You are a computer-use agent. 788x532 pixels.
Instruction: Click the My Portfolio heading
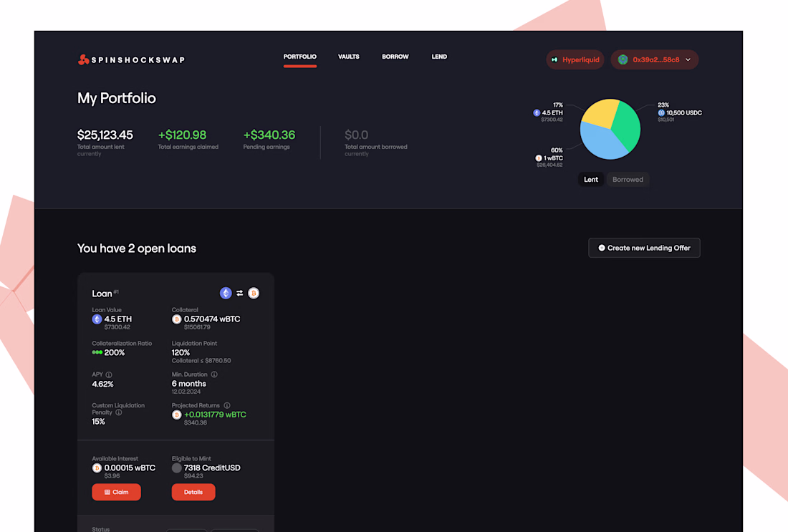point(117,98)
